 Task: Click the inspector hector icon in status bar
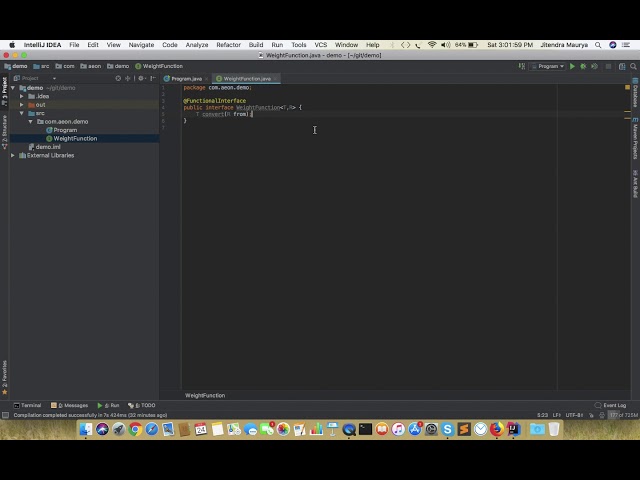click(602, 415)
